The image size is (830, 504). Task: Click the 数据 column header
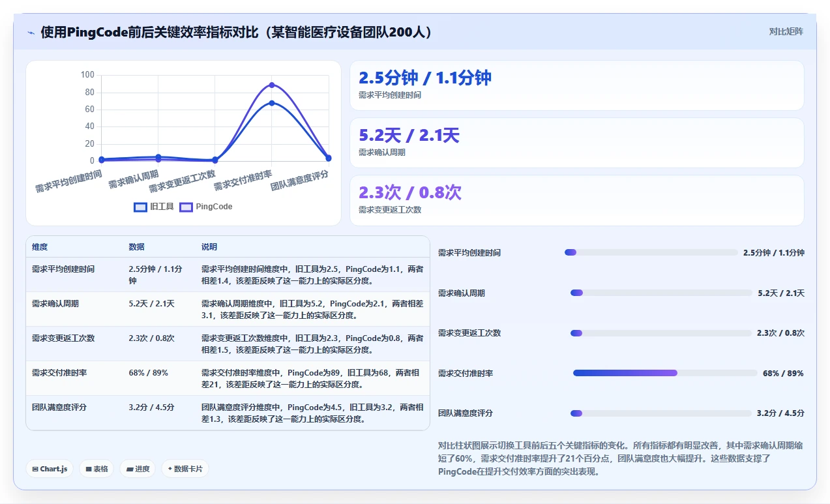pyautogui.click(x=137, y=247)
